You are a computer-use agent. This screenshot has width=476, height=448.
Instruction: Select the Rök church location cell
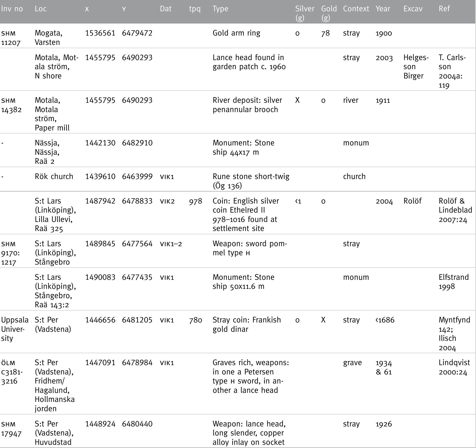tap(54, 177)
